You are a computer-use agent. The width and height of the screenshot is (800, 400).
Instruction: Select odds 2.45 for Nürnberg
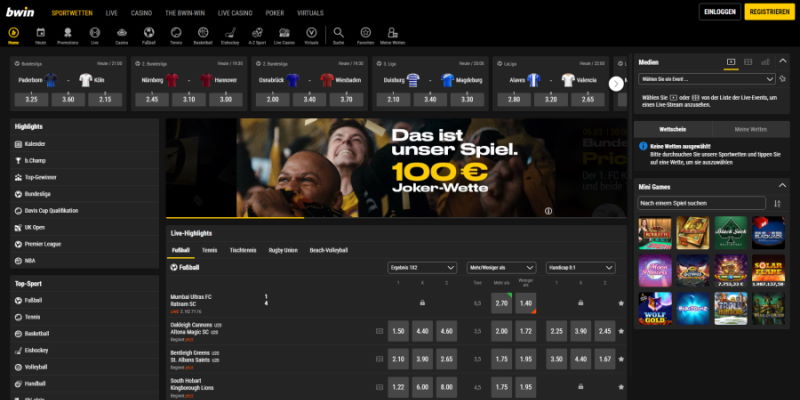(152, 99)
